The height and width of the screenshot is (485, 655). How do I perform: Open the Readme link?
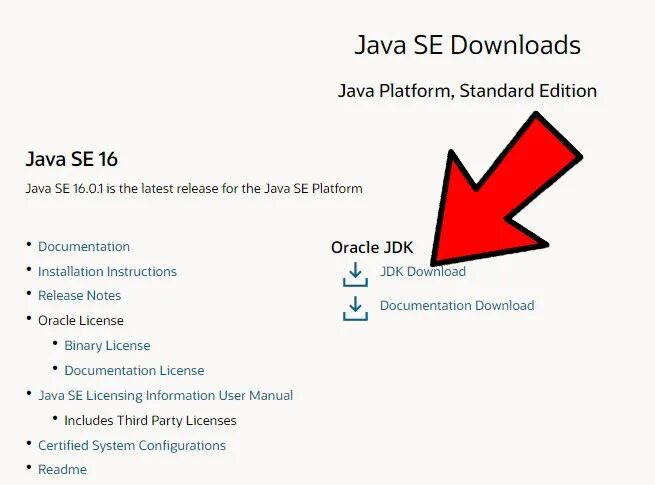[x=62, y=470]
